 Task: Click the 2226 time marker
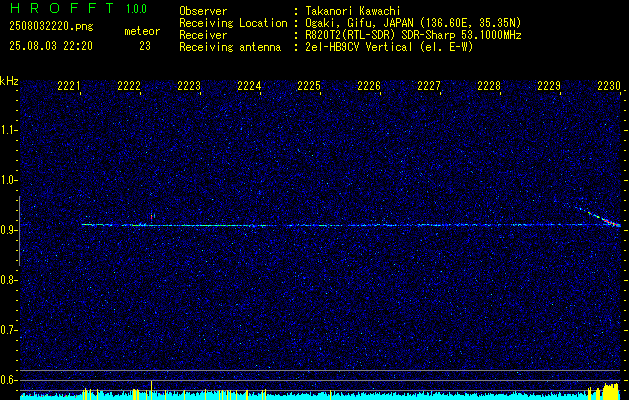369,86
